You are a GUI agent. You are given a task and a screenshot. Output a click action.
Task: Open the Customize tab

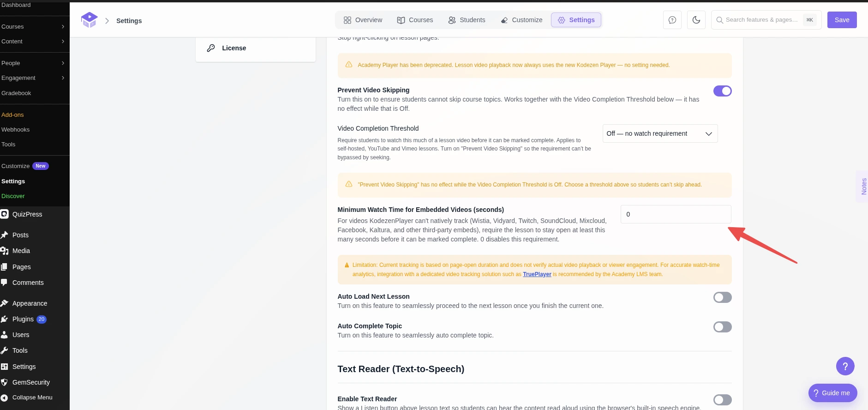click(x=521, y=20)
